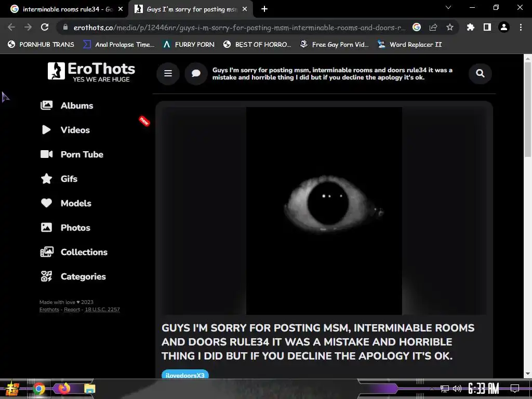This screenshot has width=532, height=399.
Task: Click the Erothots footer link
Action: 49,310
